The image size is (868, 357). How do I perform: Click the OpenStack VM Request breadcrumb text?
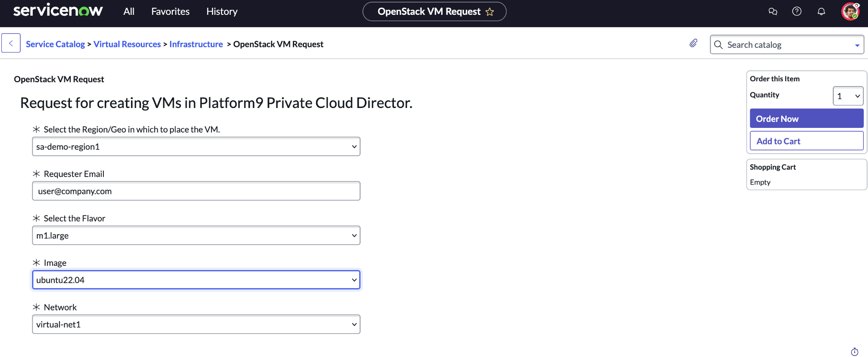pyautogui.click(x=278, y=44)
